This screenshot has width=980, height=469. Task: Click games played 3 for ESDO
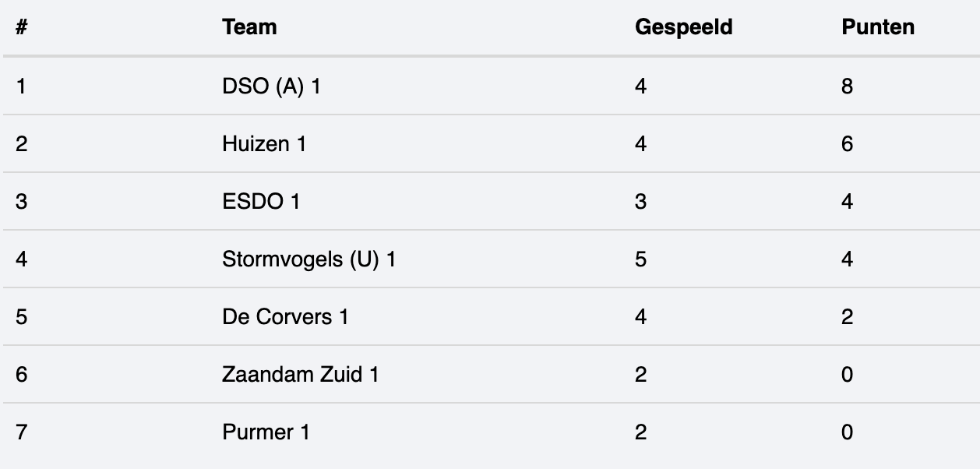640,202
